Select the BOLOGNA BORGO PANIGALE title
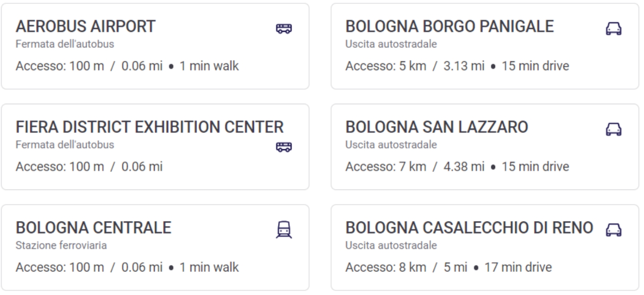644x295 pixels. (449, 27)
